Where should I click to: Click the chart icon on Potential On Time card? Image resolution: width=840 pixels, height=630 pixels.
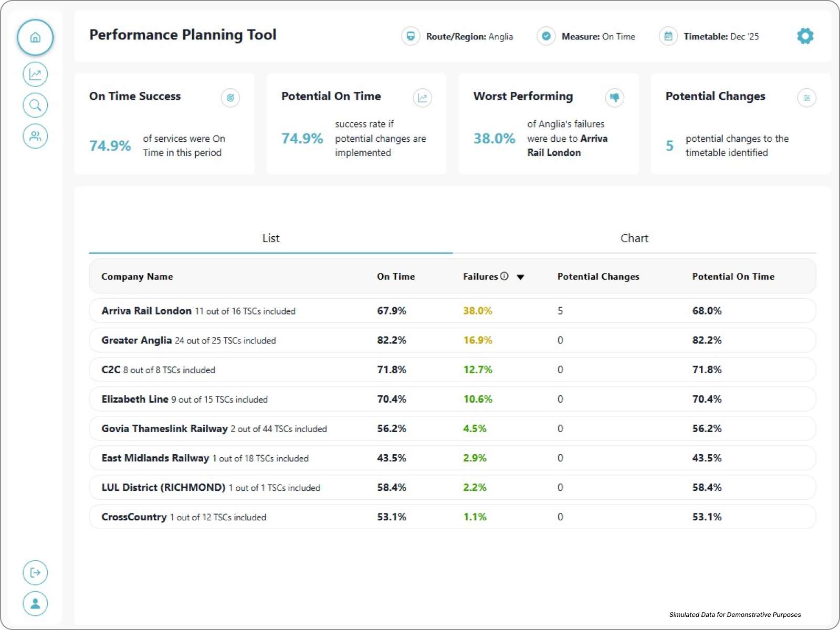pyautogui.click(x=422, y=98)
